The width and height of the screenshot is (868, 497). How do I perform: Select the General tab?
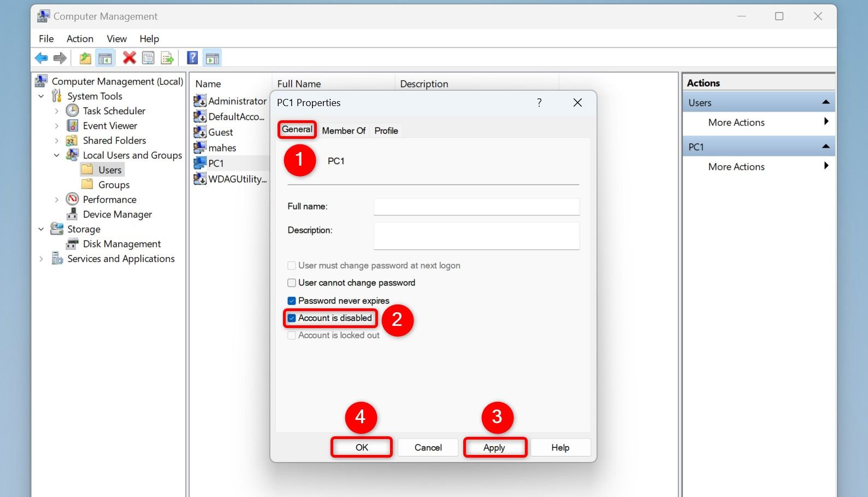coord(297,130)
